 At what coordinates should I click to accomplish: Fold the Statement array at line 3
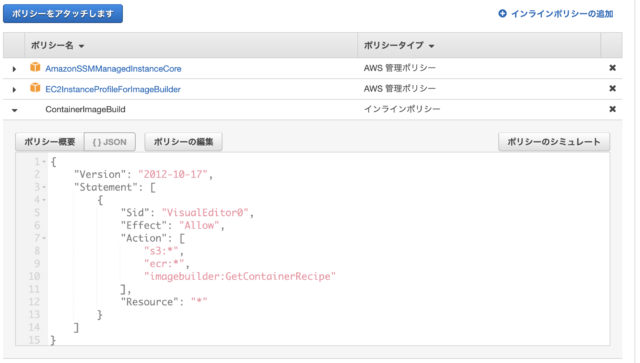click(x=44, y=187)
